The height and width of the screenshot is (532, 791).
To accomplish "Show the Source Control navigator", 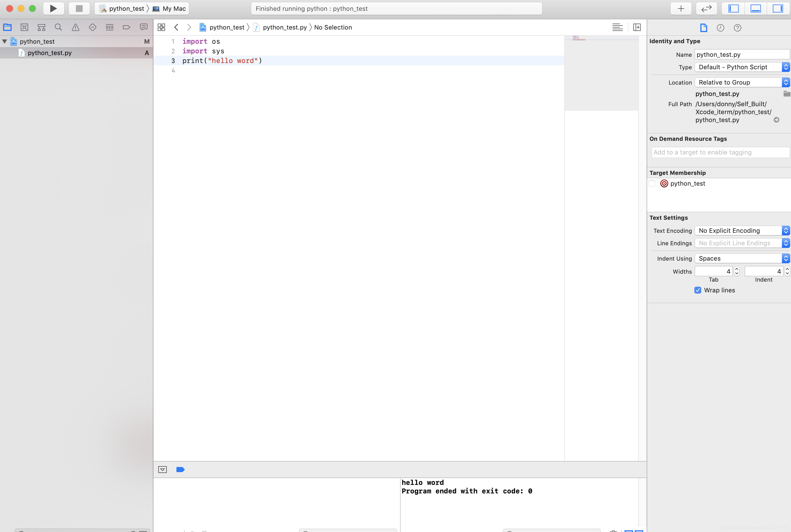I will click(x=24, y=27).
